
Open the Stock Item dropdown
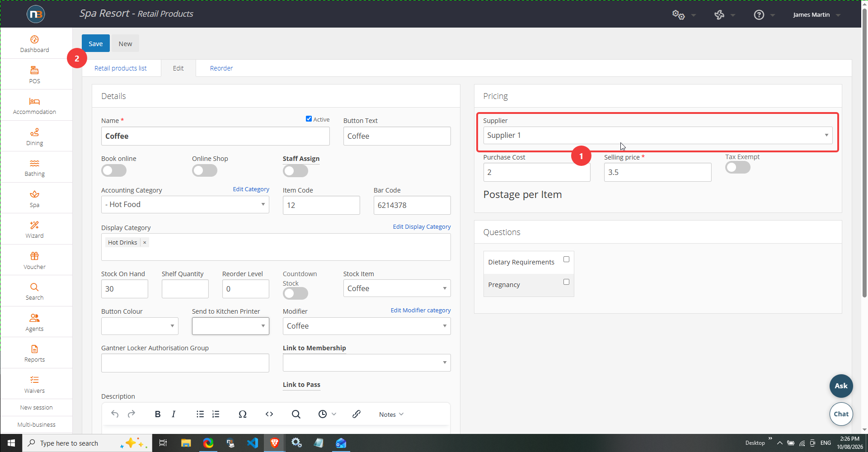(x=397, y=288)
